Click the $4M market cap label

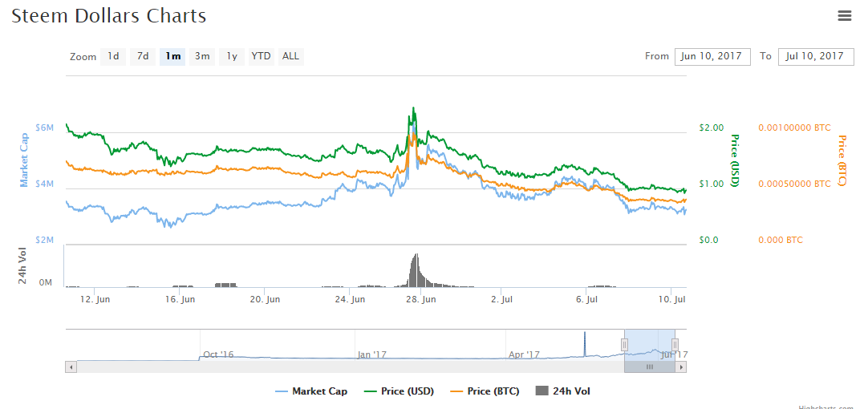tap(44, 184)
